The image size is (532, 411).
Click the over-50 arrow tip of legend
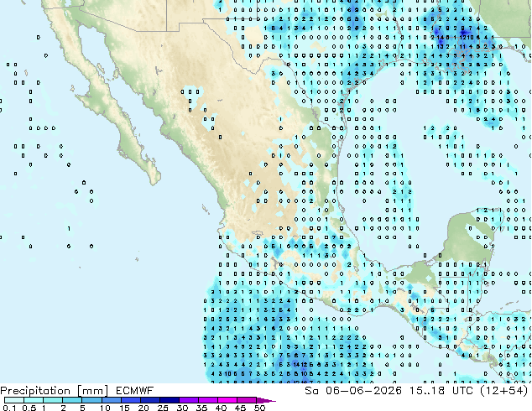click(x=266, y=400)
